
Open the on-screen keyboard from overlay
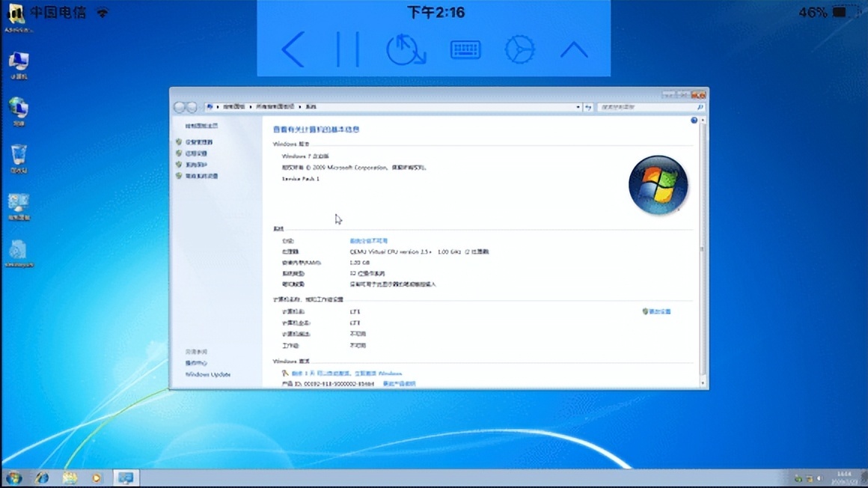click(x=465, y=50)
